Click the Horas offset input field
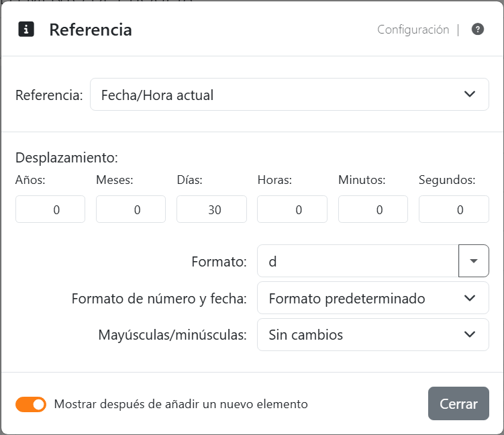 [292, 209]
